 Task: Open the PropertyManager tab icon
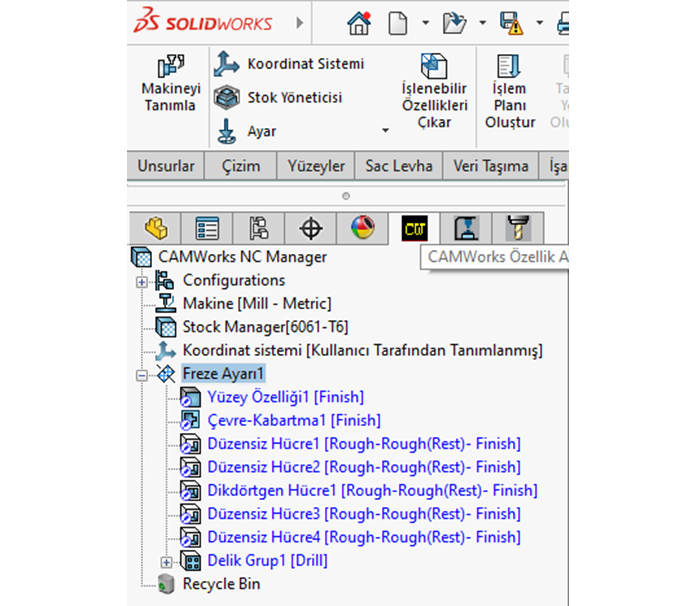(x=207, y=229)
